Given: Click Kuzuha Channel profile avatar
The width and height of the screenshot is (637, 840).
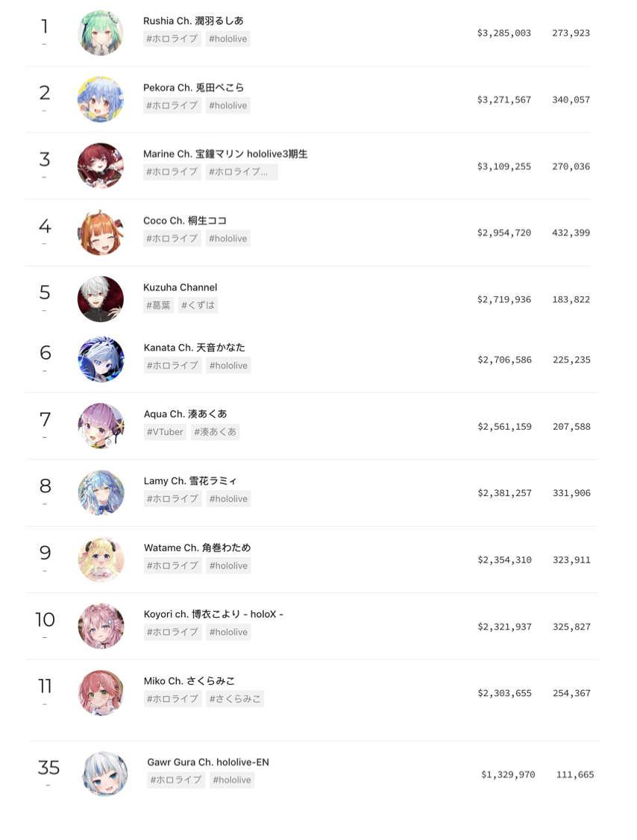Looking at the screenshot, I should (x=101, y=299).
